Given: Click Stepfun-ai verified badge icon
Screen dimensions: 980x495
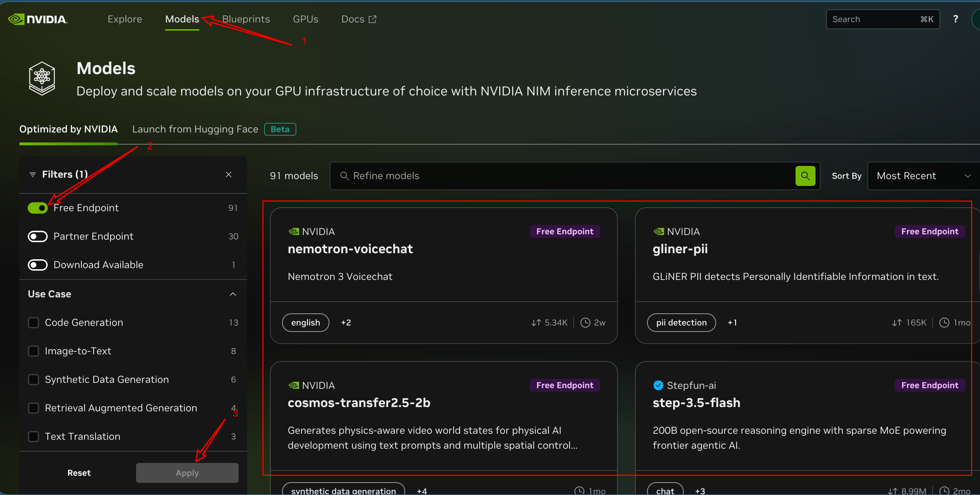Looking at the screenshot, I should click(658, 385).
